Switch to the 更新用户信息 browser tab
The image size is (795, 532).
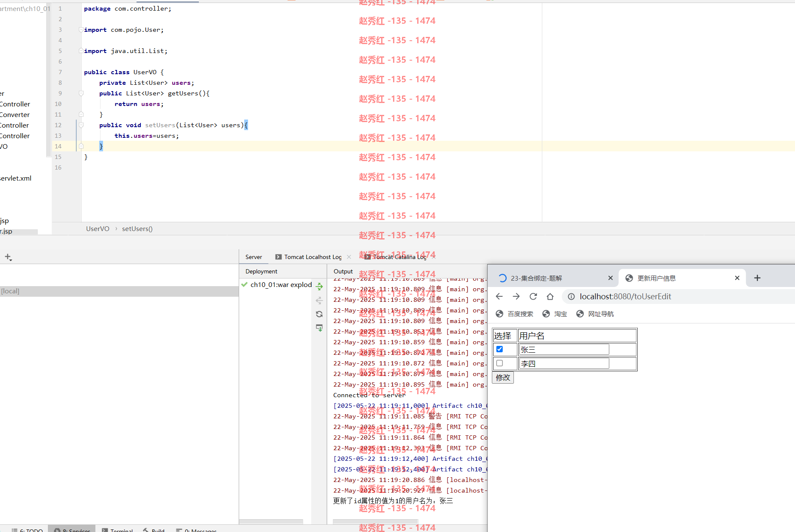coord(682,278)
